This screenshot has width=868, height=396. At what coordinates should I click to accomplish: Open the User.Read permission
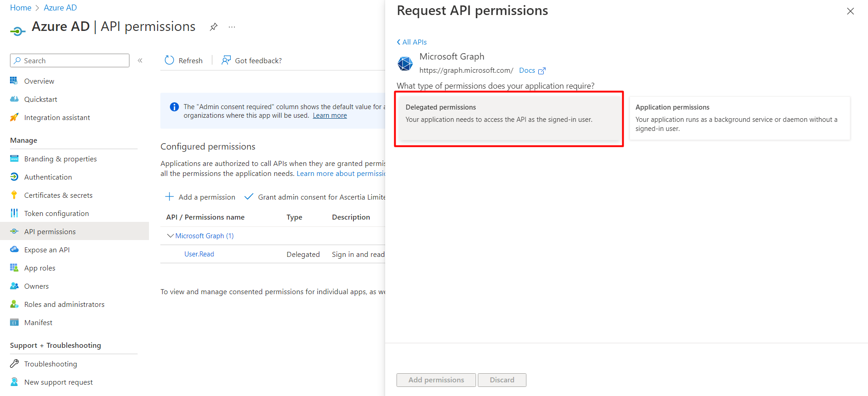click(199, 254)
